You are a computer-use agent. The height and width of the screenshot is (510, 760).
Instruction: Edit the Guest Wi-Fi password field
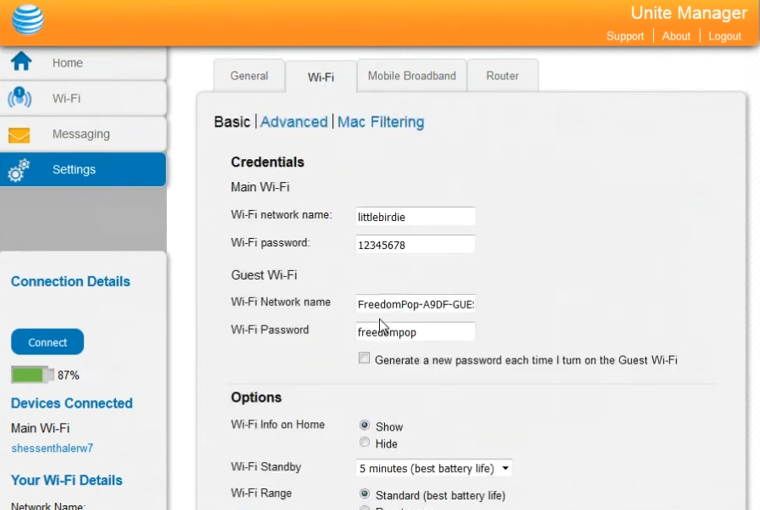(x=415, y=332)
